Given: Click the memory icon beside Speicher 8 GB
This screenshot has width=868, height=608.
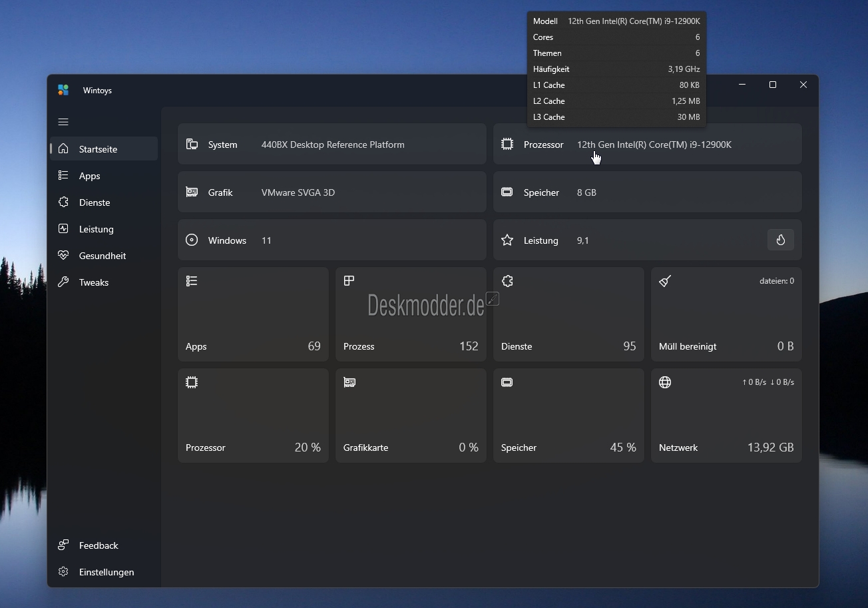Looking at the screenshot, I should click(x=507, y=192).
